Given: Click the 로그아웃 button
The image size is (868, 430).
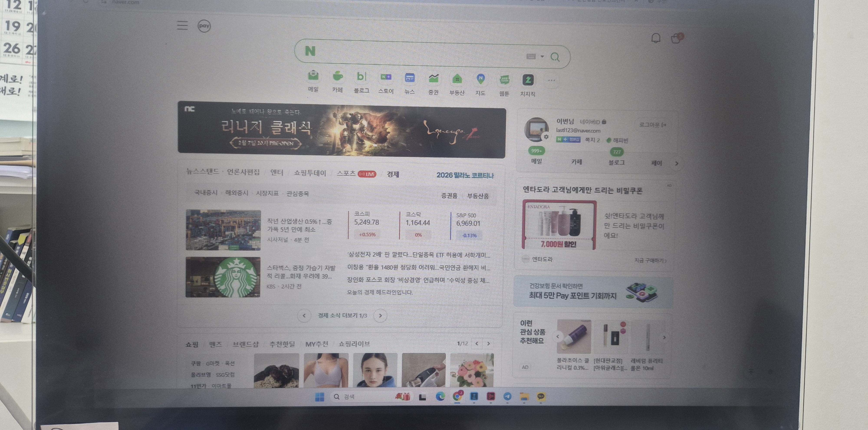Looking at the screenshot, I should coord(653,125).
